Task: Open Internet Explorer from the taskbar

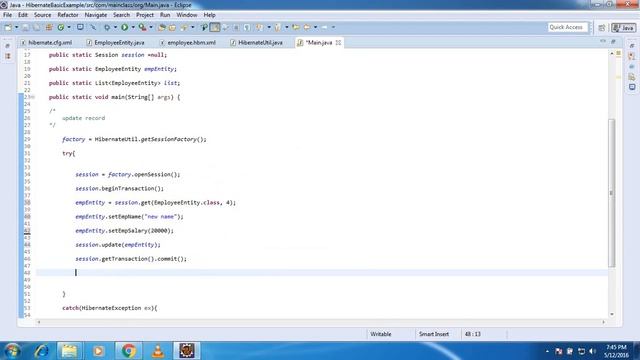Action: [41, 351]
